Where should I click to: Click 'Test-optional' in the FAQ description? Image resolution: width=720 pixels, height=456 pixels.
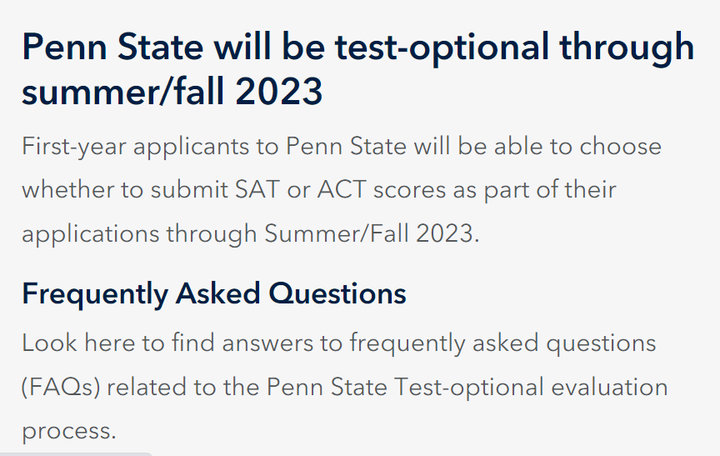469,387
